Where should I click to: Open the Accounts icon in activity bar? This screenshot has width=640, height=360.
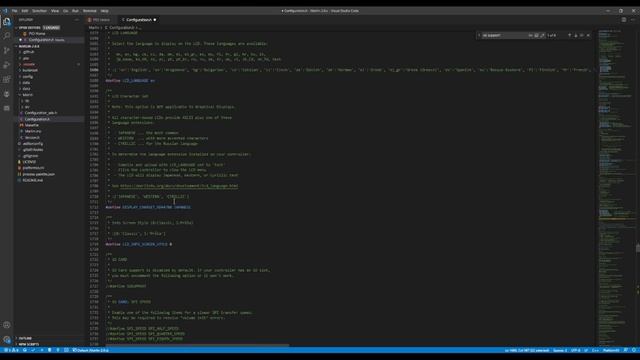pos(7,325)
